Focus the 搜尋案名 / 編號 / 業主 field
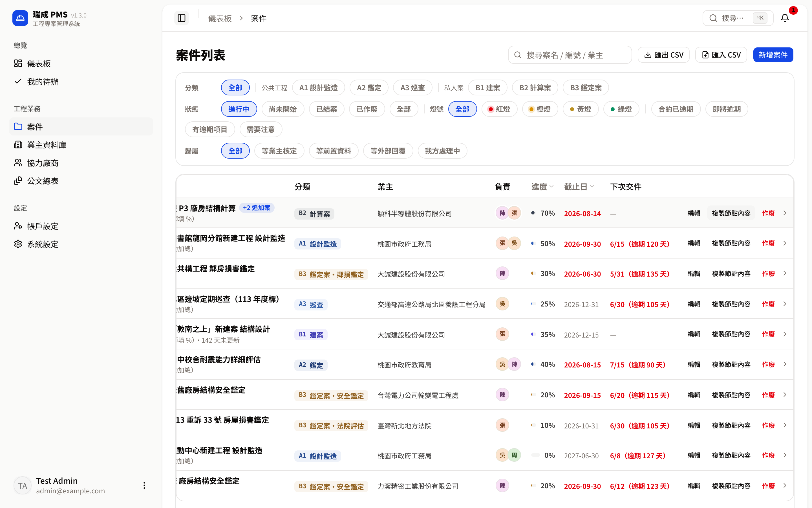This screenshot has width=812, height=508. pyautogui.click(x=570, y=55)
